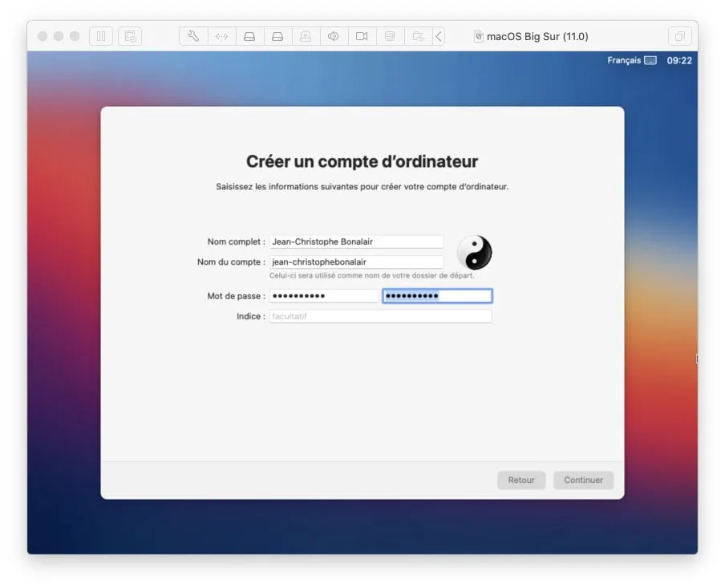Image resolution: width=725 pixels, height=588 pixels.
Task: Open the shared folders toolbar icon
Action: pyautogui.click(x=390, y=35)
